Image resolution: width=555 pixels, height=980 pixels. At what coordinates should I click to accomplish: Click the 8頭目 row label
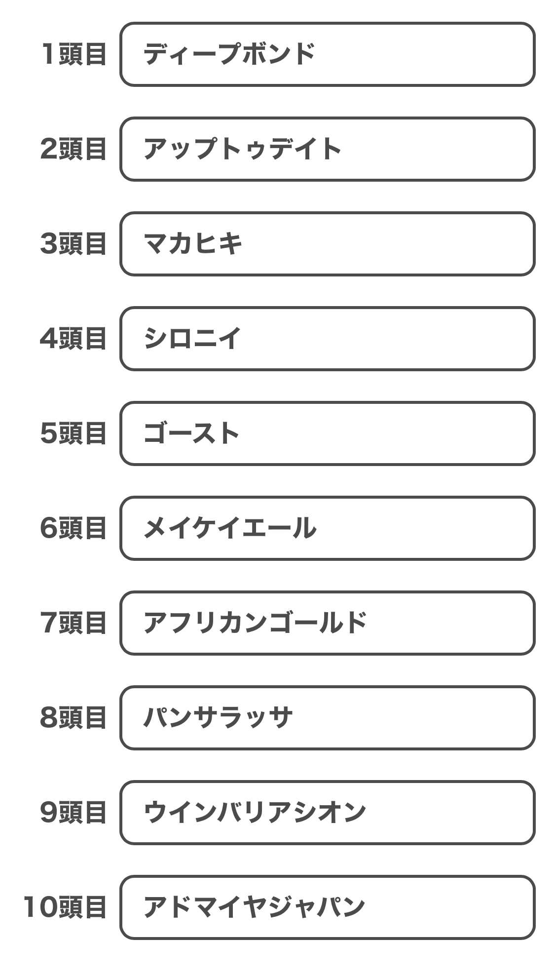click(73, 718)
